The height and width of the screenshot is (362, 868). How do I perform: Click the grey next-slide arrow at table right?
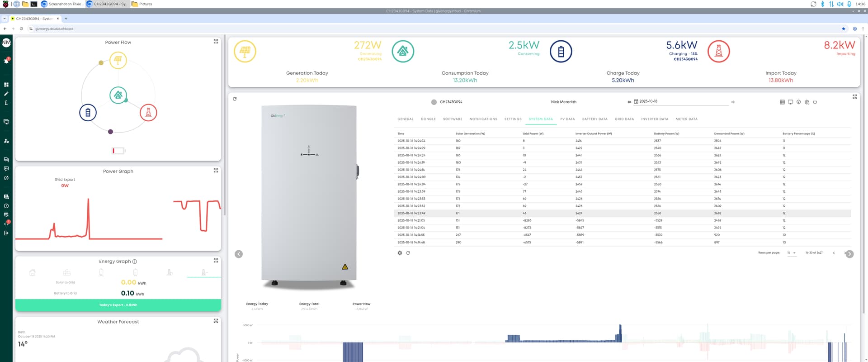[x=849, y=254]
